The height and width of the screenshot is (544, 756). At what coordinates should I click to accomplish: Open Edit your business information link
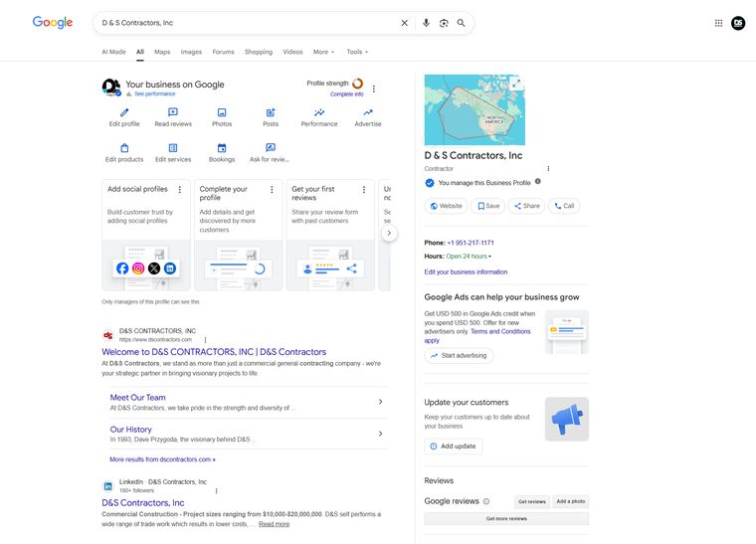tap(466, 272)
